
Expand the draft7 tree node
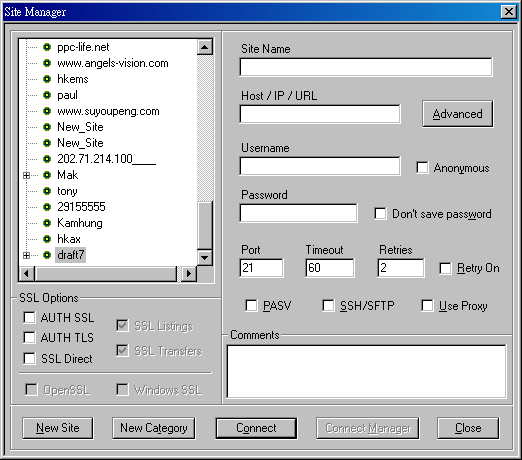coord(26,255)
